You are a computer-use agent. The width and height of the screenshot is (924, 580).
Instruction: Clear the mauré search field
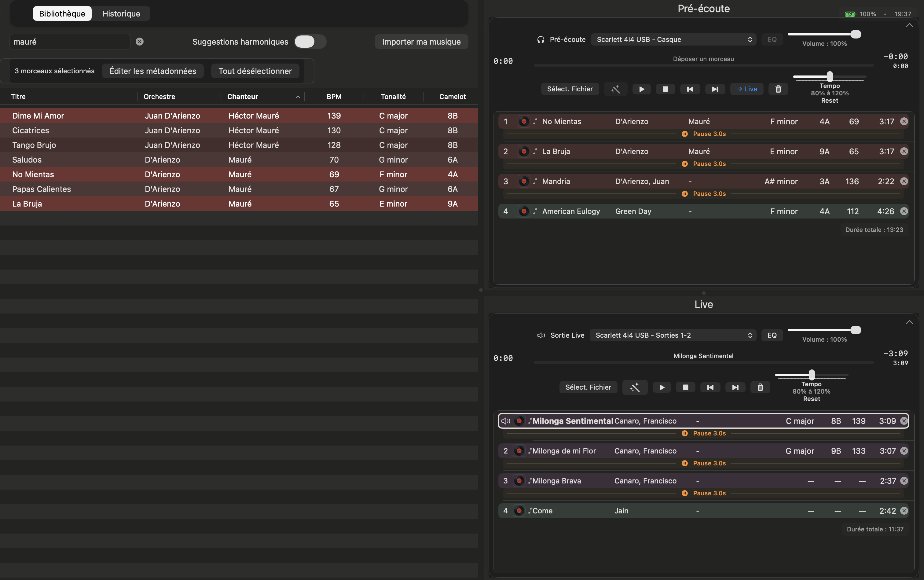point(140,42)
